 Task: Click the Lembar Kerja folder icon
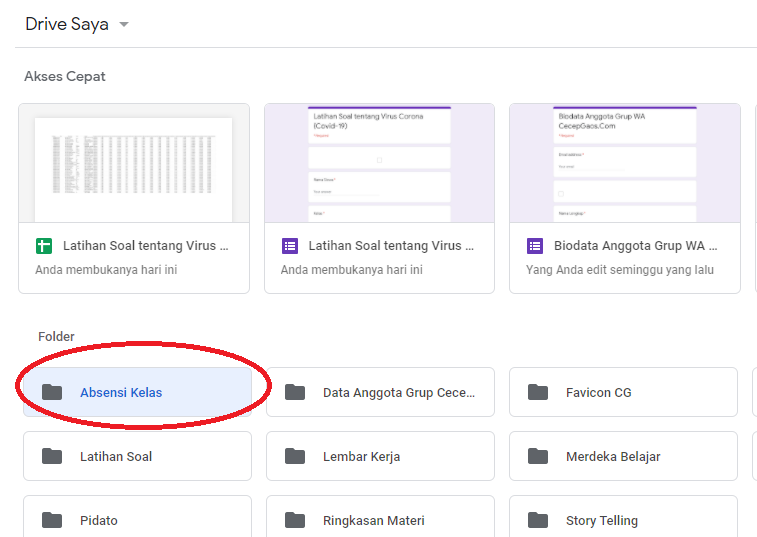click(x=294, y=456)
